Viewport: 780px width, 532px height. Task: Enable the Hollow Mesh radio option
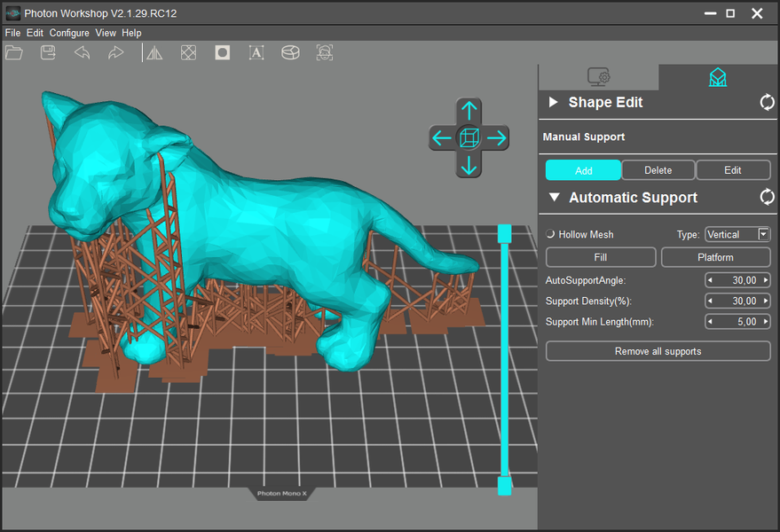point(551,234)
